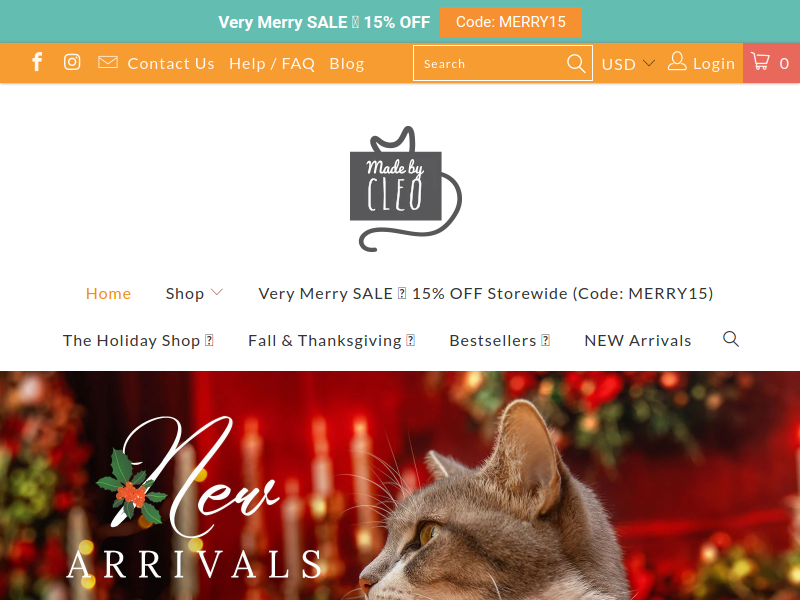Click the envelope email icon

coord(108,62)
